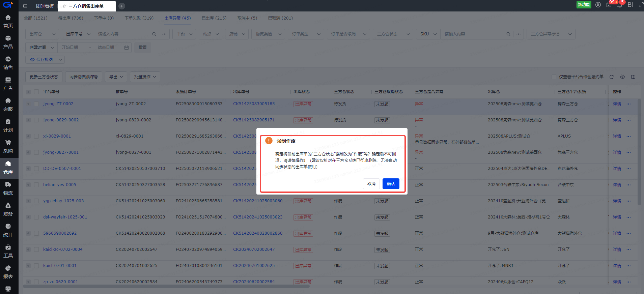
Task: Open more options beside SKU search
Action: pos(519,34)
